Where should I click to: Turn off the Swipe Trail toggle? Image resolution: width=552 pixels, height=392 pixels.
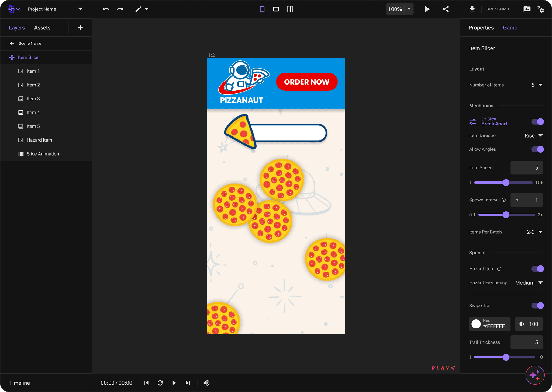(x=537, y=305)
